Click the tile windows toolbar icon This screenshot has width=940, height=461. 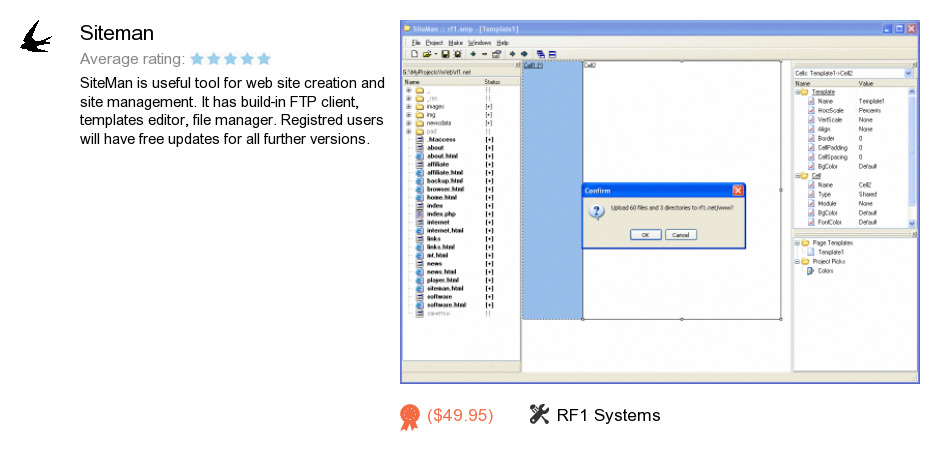coord(552,54)
